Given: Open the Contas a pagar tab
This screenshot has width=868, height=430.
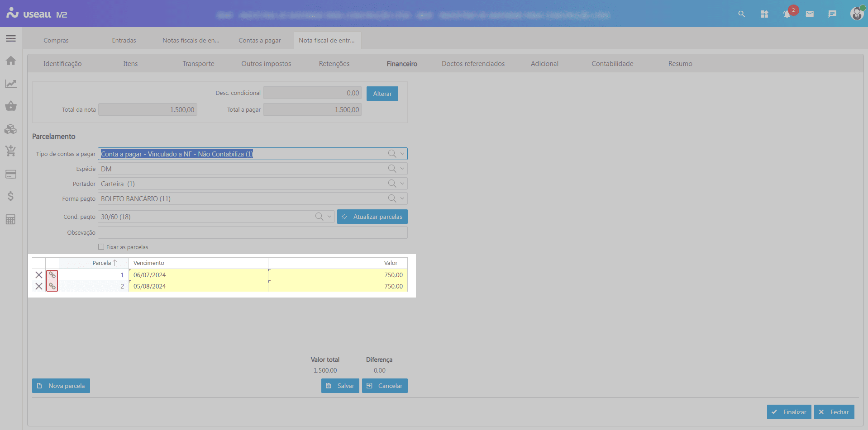Looking at the screenshot, I should coord(260,40).
